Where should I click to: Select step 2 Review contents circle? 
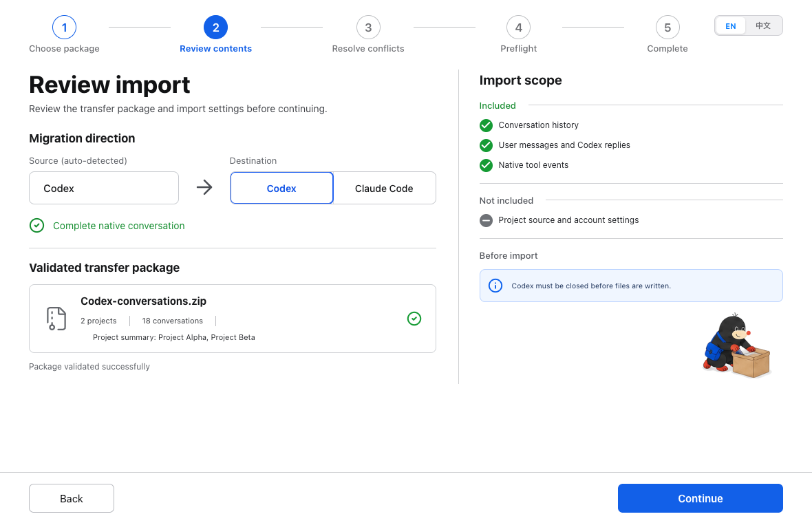(216, 28)
